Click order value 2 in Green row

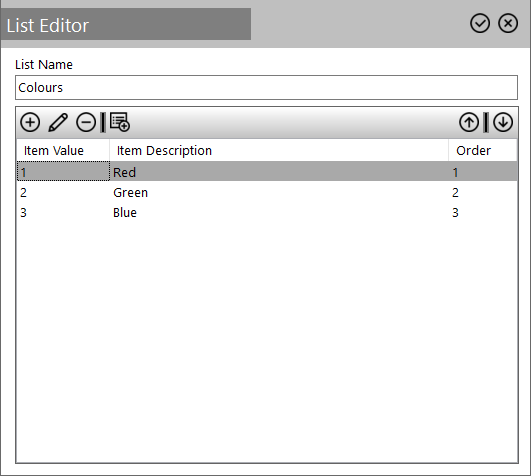[455, 193]
